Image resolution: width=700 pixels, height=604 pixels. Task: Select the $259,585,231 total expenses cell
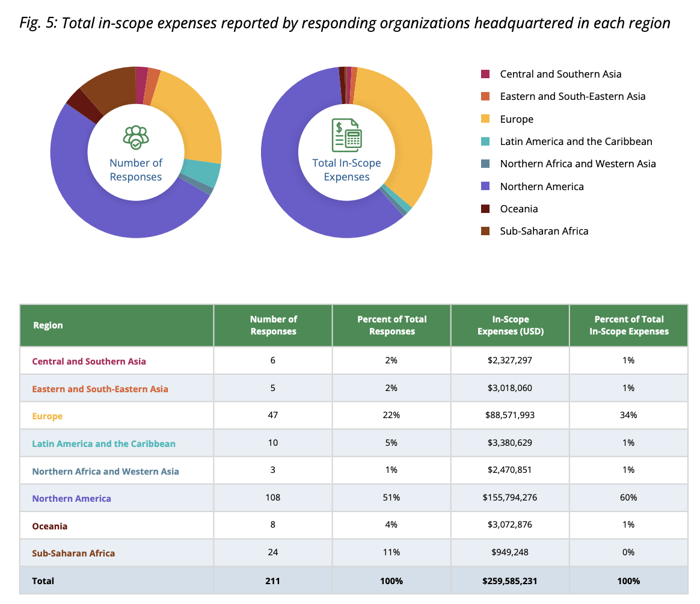coord(509,581)
